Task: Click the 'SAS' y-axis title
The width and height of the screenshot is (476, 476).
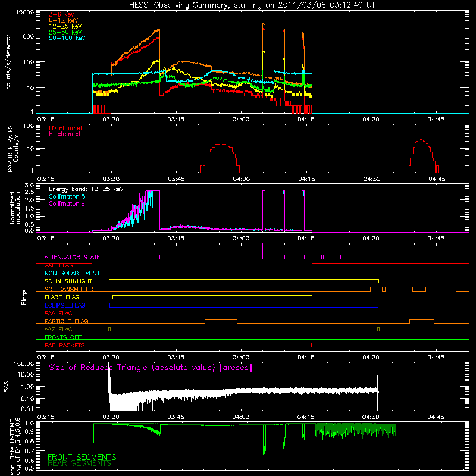Action: pos(6,387)
